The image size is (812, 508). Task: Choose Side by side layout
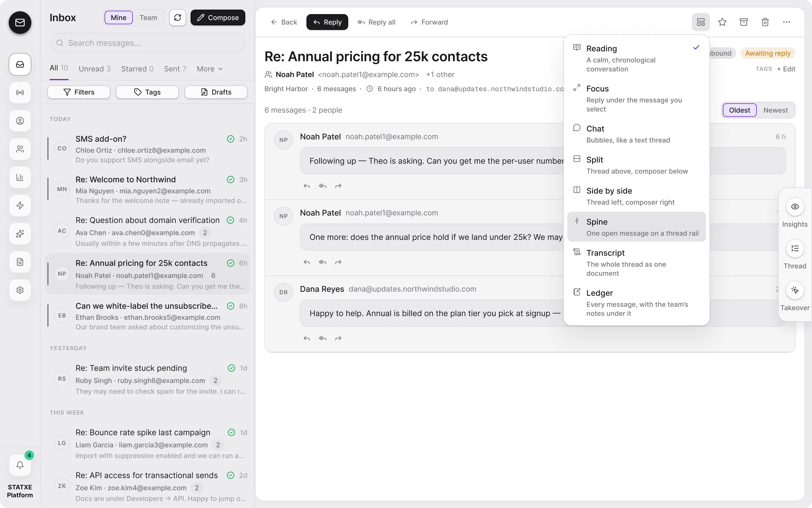pyautogui.click(x=636, y=196)
